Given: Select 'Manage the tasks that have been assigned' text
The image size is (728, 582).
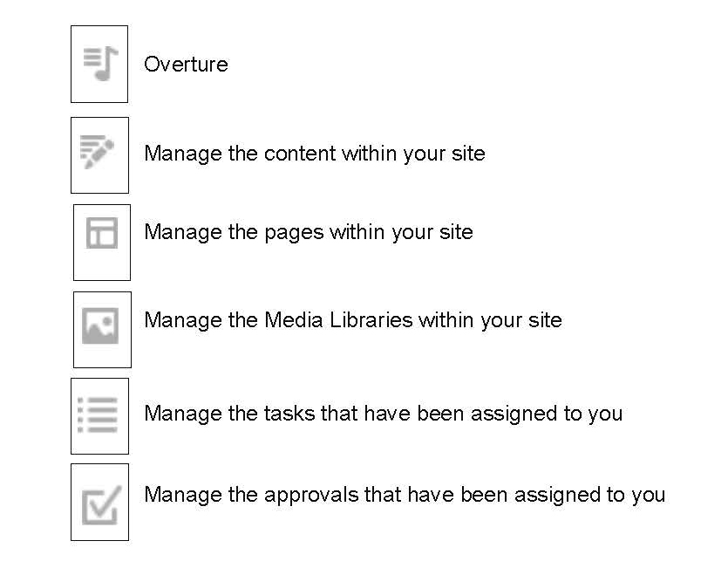Looking at the screenshot, I should [383, 413].
